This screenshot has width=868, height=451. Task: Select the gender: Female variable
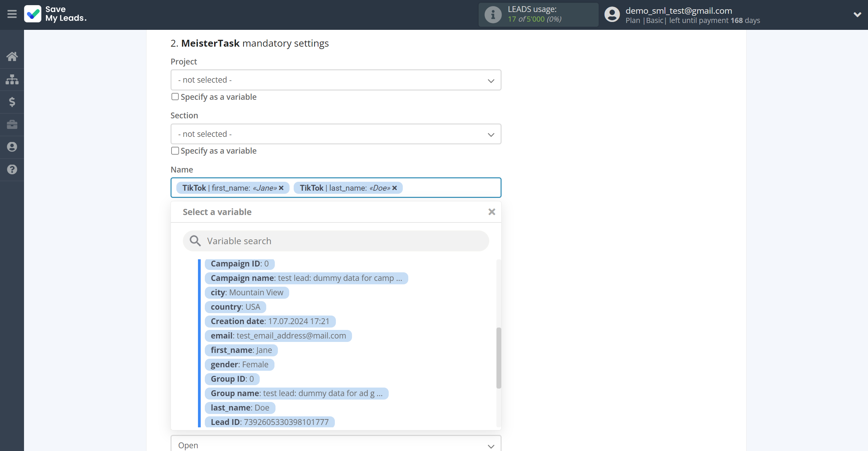coord(239,365)
